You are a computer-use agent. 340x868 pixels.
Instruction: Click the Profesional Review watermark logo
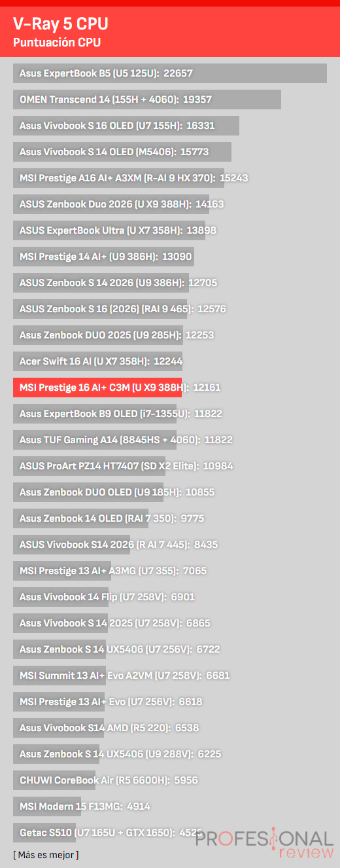[264, 844]
